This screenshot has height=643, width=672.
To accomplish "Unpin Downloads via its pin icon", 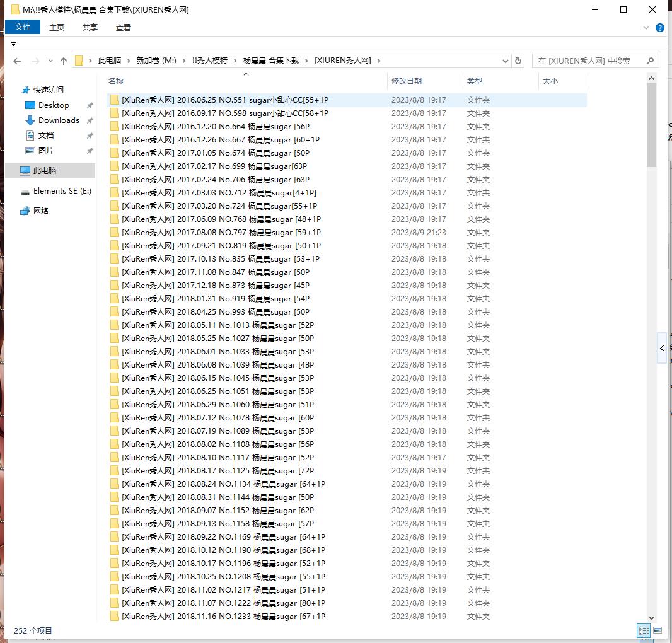I will click(90, 120).
